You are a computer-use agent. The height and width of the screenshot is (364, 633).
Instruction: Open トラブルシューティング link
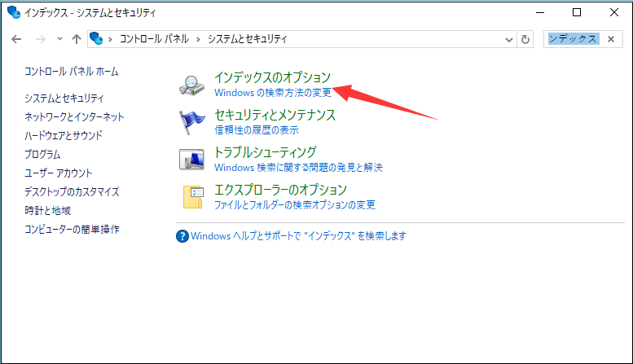click(x=265, y=152)
